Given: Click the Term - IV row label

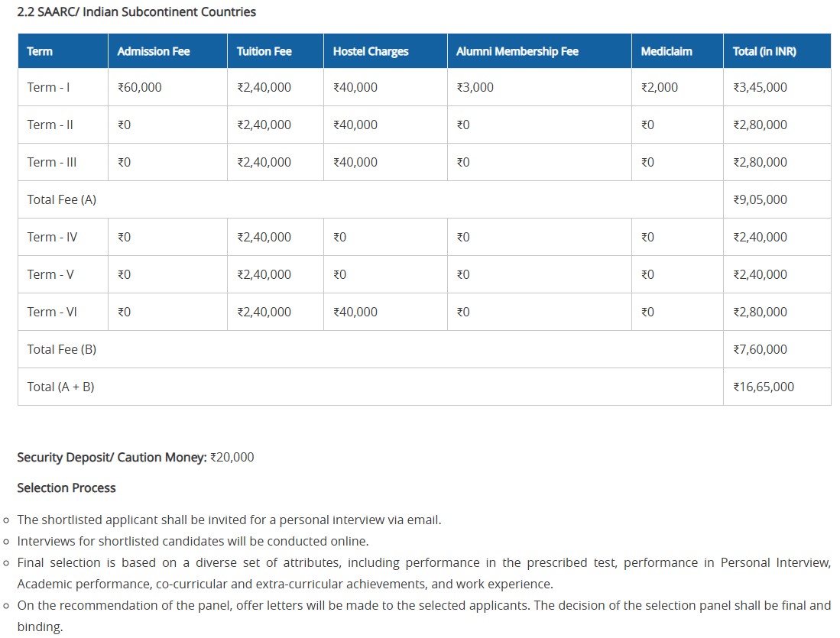Looking at the screenshot, I should coord(52,237).
